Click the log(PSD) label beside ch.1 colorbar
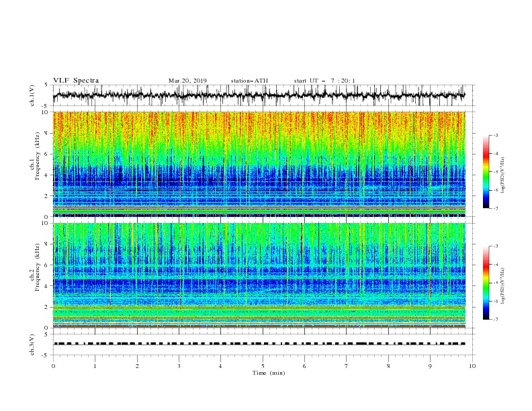Viewport: 532px width, 411px height. coord(503,175)
